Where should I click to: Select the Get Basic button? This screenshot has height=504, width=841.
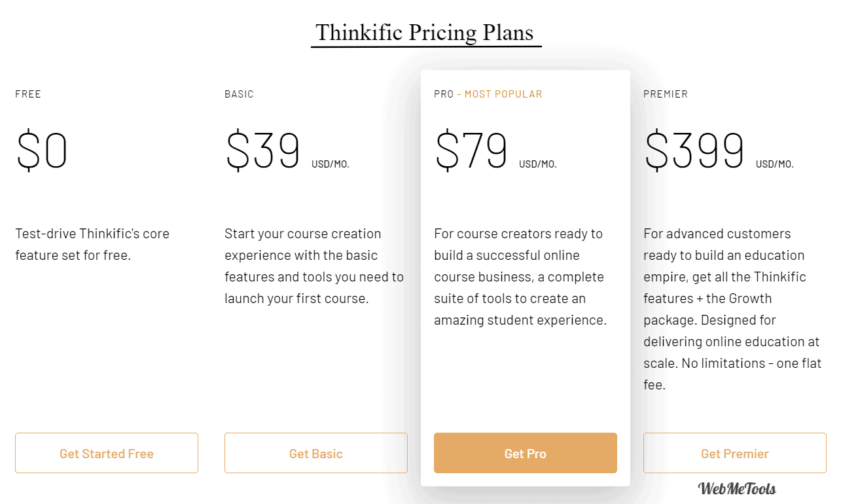(x=316, y=453)
